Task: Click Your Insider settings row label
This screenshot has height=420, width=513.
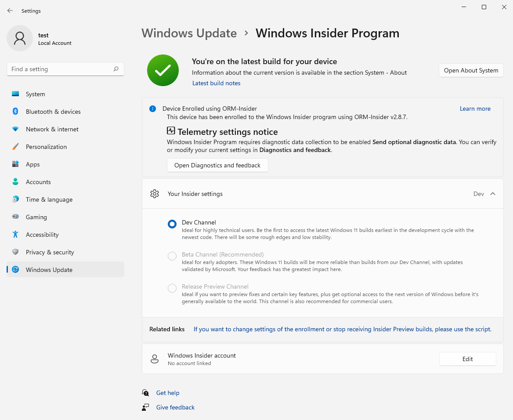Action: tap(195, 194)
